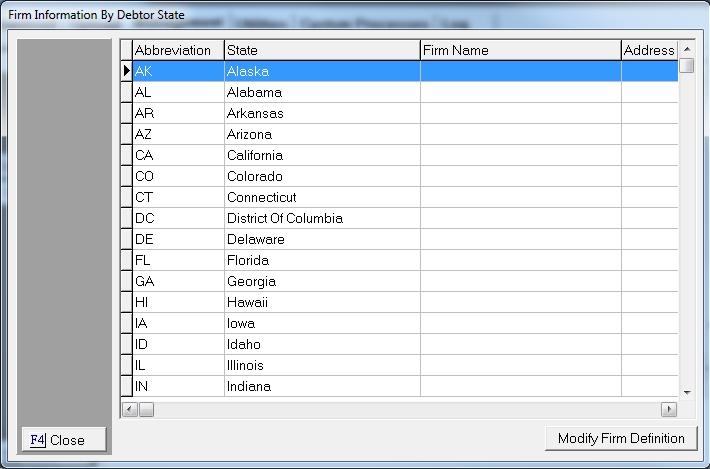Select the California state cell
Viewport: 710px width, 469px height.
(x=321, y=155)
